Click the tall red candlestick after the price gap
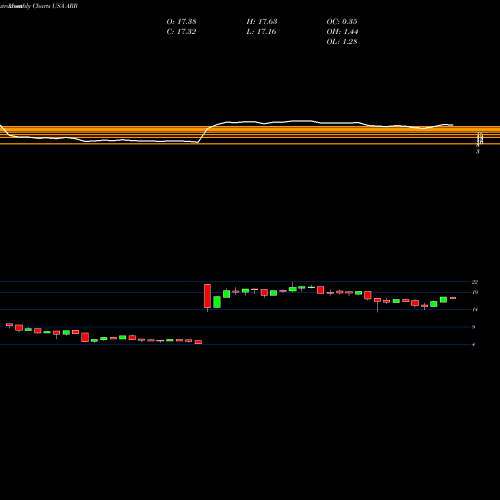This screenshot has height=500, width=500. click(x=207, y=296)
